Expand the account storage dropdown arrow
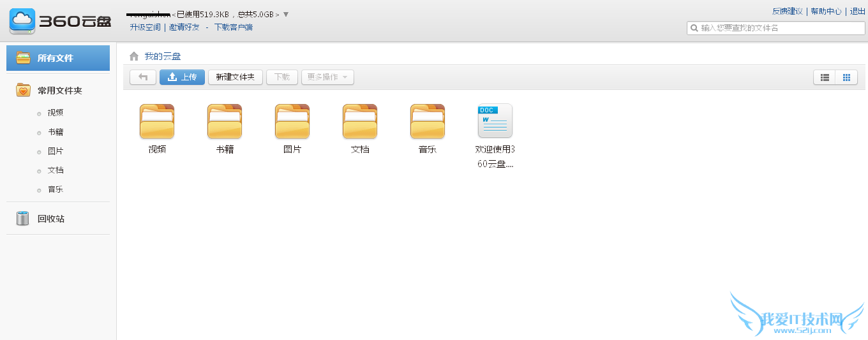 click(x=286, y=14)
